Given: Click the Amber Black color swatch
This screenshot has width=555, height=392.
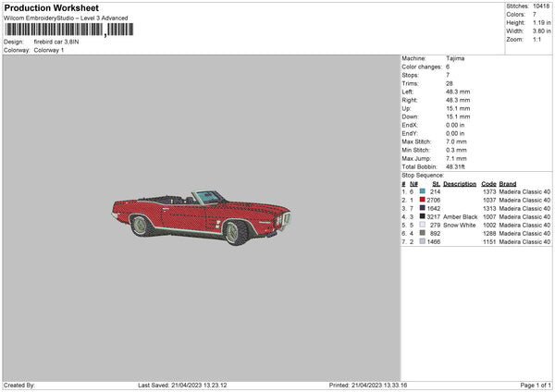Looking at the screenshot, I should 423,216.
